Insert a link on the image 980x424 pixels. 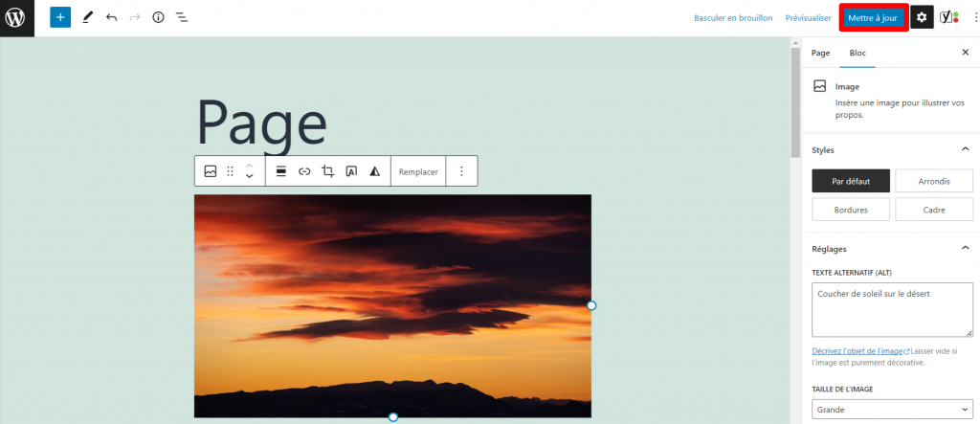click(304, 171)
